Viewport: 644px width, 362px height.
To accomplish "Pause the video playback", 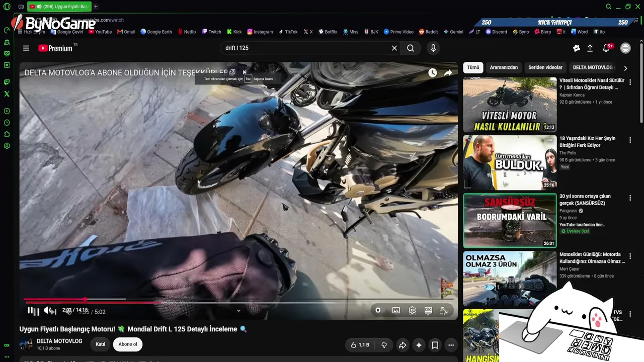I will (30, 311).
